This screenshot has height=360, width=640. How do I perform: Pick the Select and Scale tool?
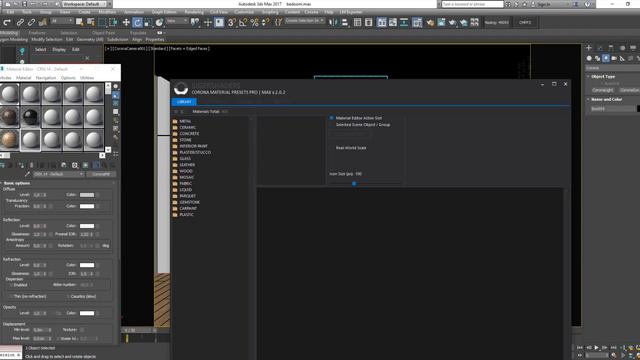coord(148,22)
